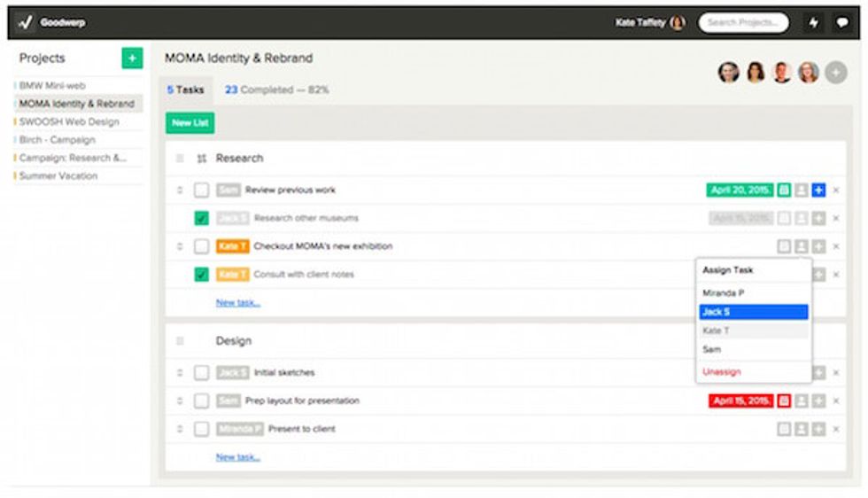Uncheck Research other museums

pos(202,218)
